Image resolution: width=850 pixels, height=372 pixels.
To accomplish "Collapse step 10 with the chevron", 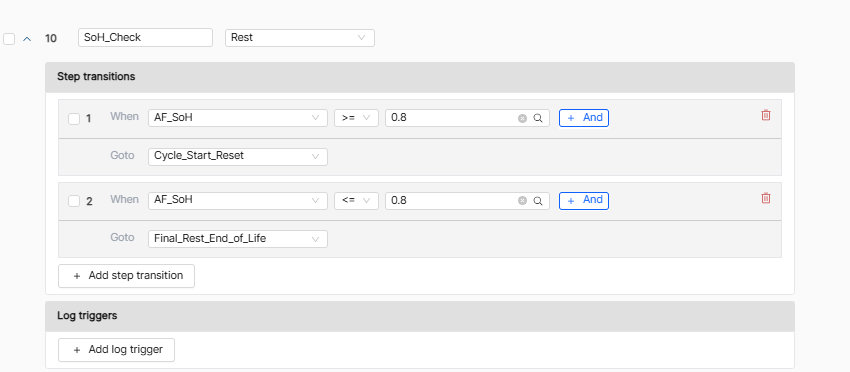I will click(27, 39).
